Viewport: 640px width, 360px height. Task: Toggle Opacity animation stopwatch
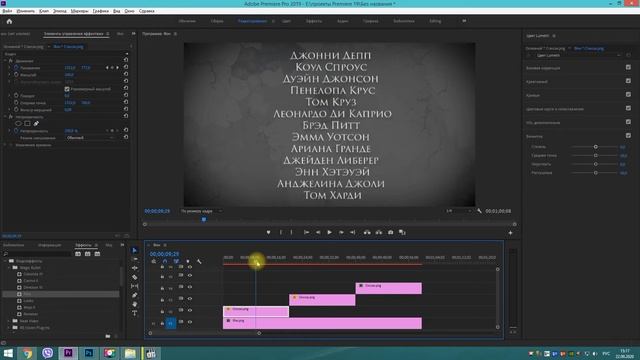[16, 131]
